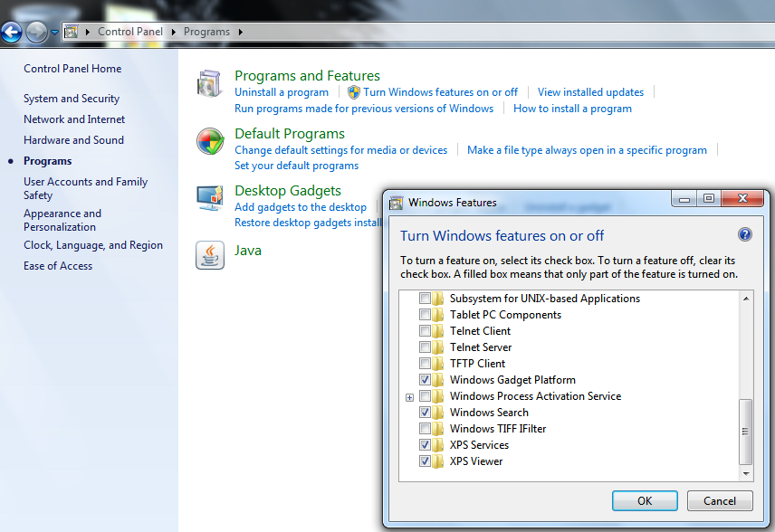
Task: Click the features list scroll up arrow
Action: click(x=747, y=299)
